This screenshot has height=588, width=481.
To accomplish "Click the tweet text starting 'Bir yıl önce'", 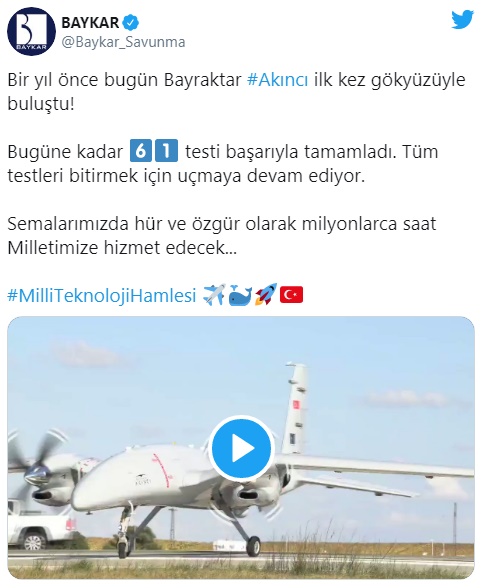I will pos(236,92).
